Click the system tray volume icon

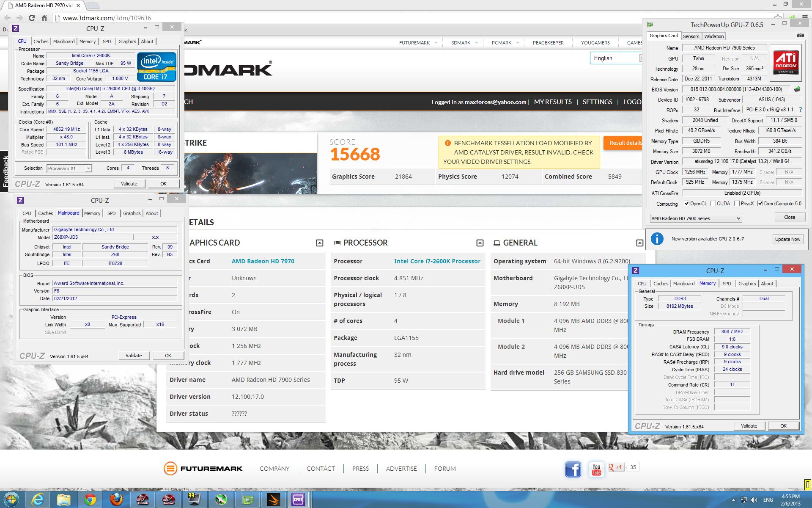click(x=754, y=500)
